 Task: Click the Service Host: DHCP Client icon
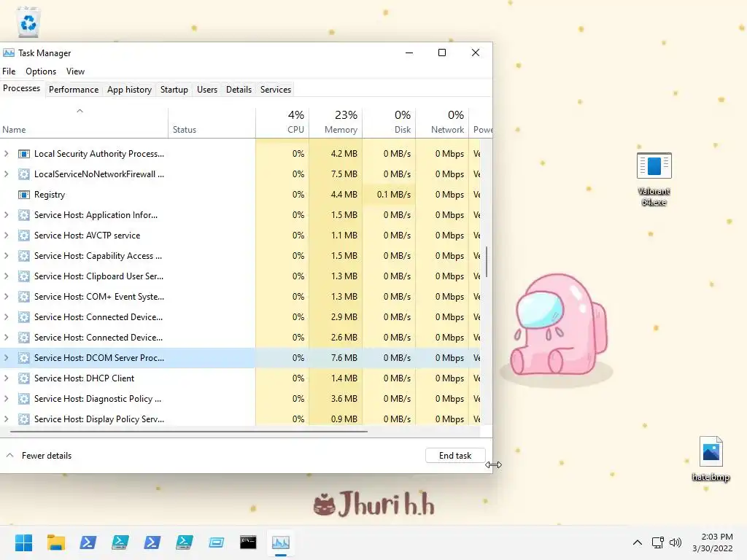click(x=24, y=378)
